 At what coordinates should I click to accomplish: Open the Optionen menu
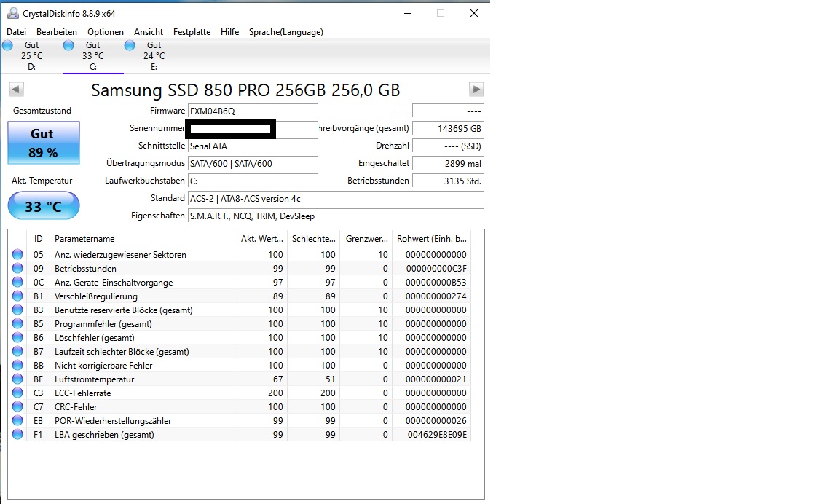[x=106, y=32]
